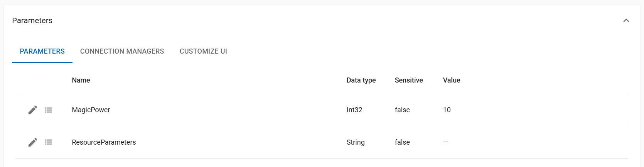
Task: Click the empty ResourceParameters value dash
Action: (x=446, y=142)
